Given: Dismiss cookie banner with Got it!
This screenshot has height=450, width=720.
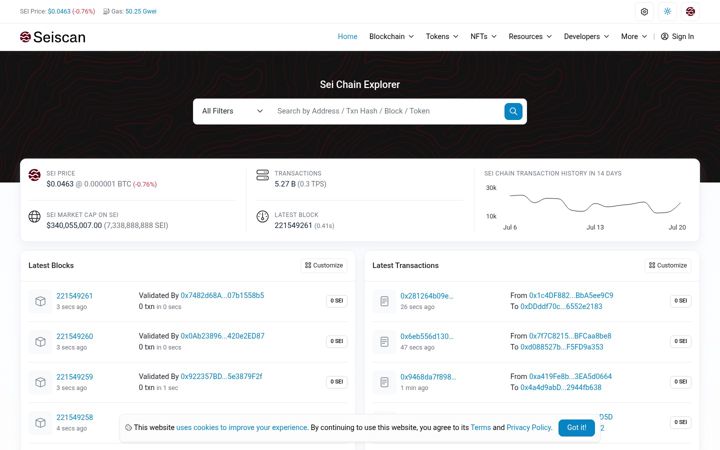Looking at the screenshot, I should [x=576, y=428].
